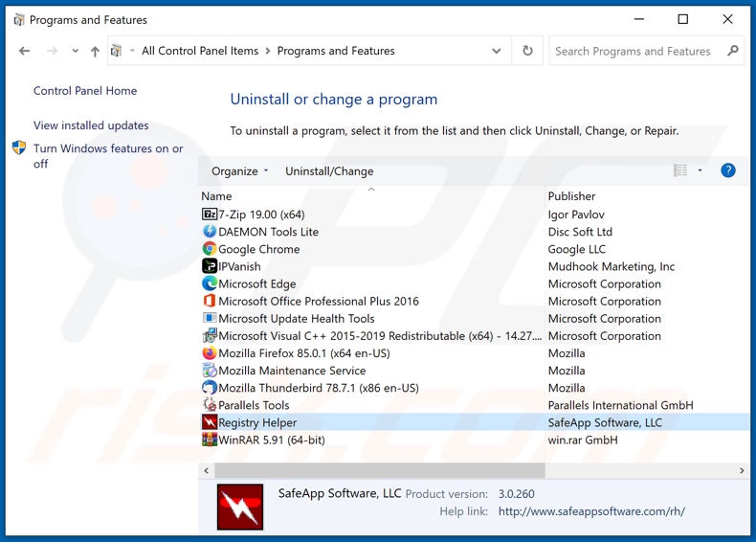Click the 7-Zip program icon

click(210, 215)
